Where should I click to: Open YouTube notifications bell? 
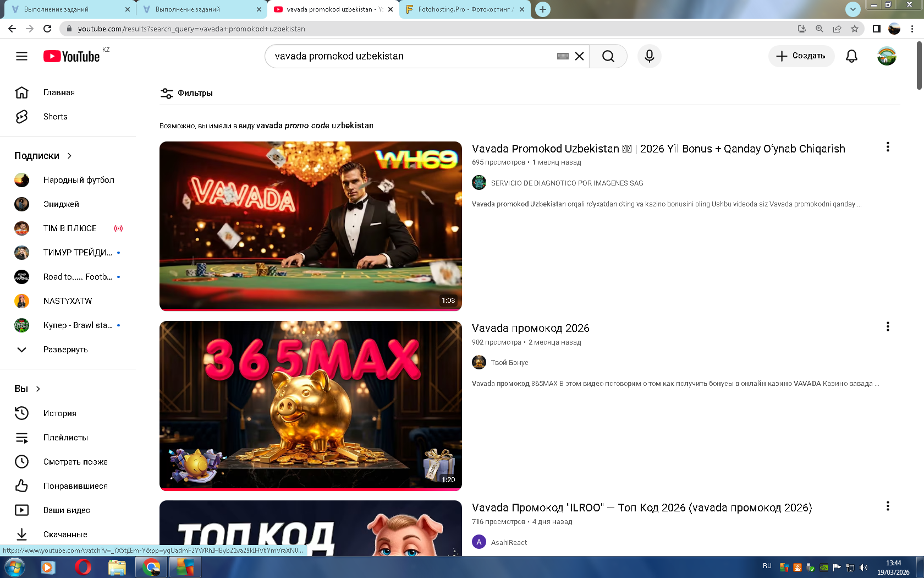[x=851, y=56]
